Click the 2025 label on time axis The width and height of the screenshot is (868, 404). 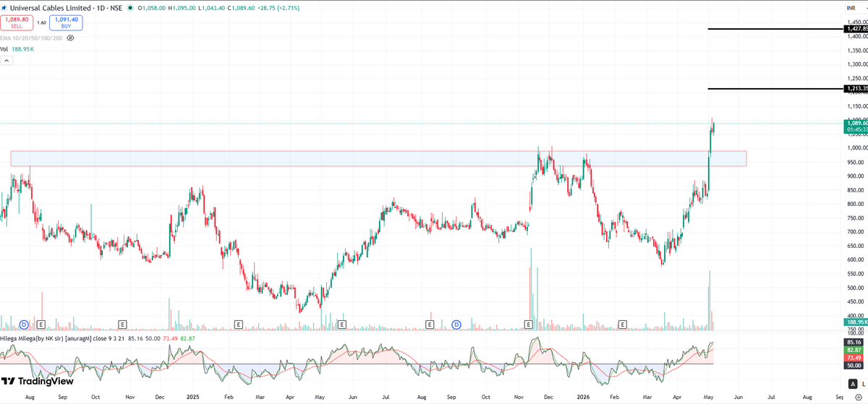pyautogui.click(x=192, y=397)
